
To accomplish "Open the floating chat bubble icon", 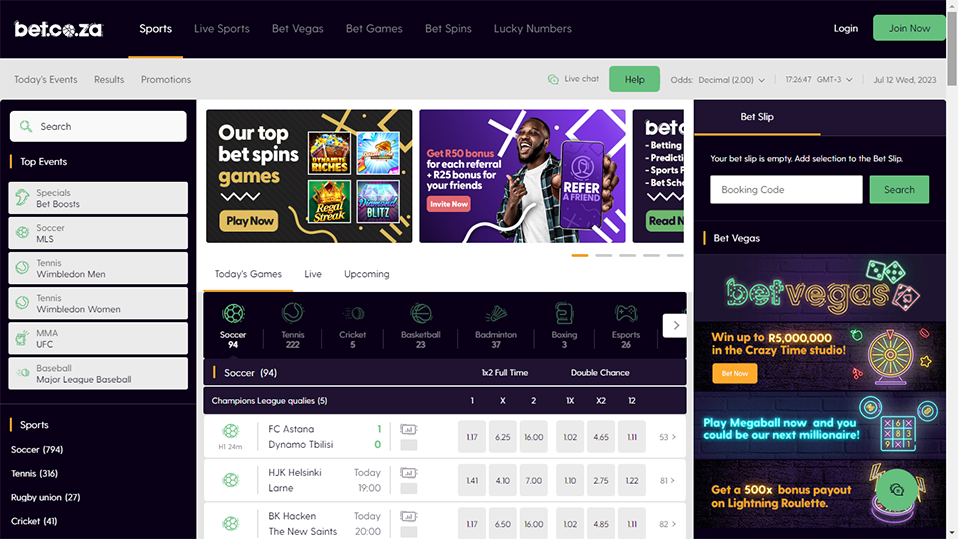I will pos(896,490).
